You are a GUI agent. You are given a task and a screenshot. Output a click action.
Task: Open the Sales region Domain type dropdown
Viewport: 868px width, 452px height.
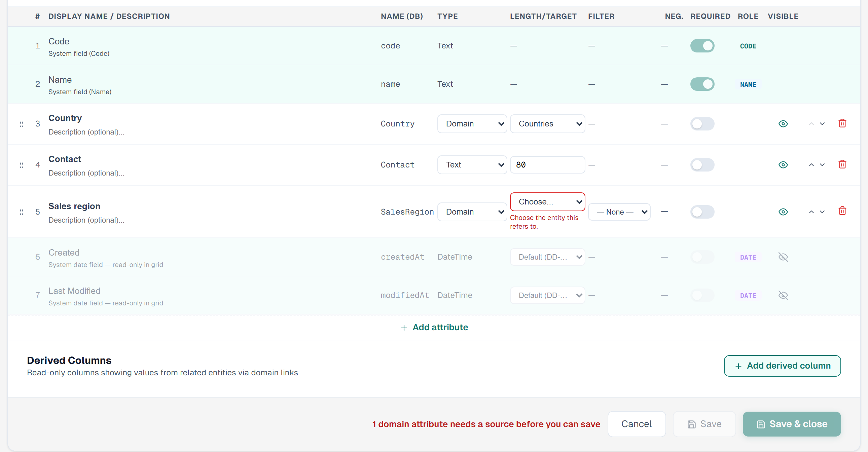click(472, 212)
